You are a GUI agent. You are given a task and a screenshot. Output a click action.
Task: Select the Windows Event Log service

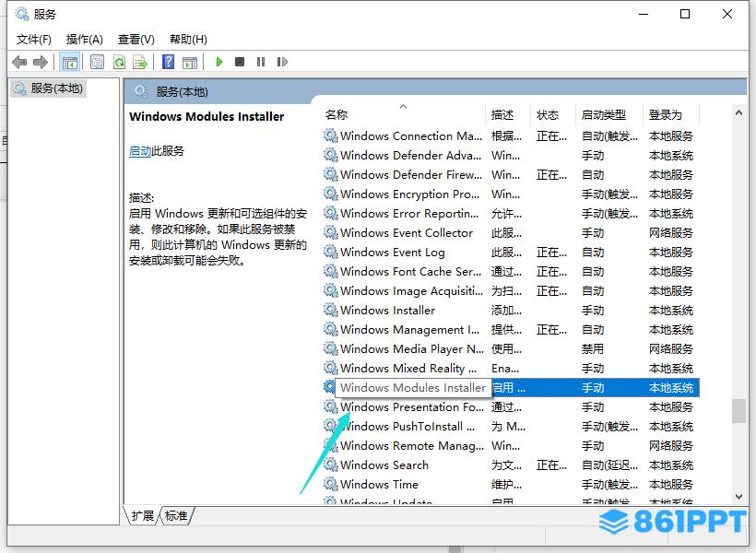click(510, 253)
